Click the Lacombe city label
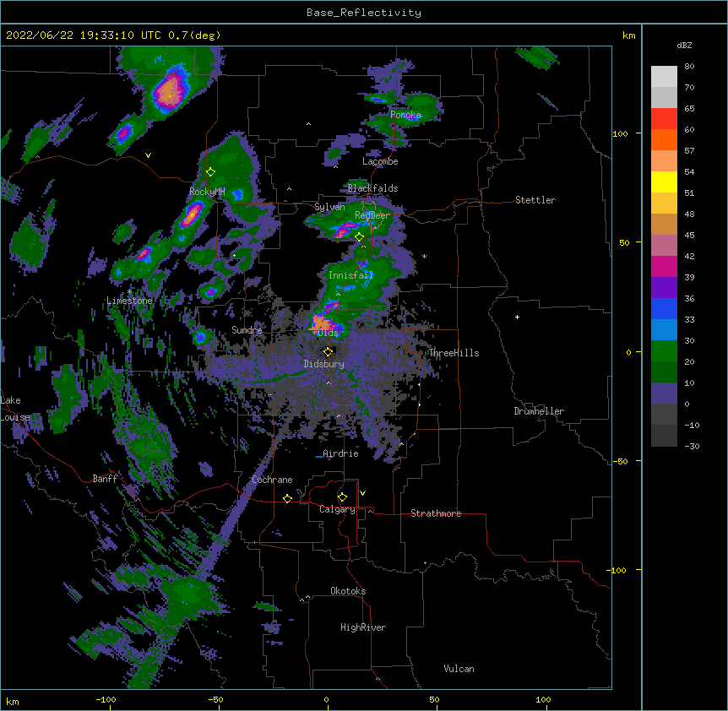728x711 pixels. [380, 161]
